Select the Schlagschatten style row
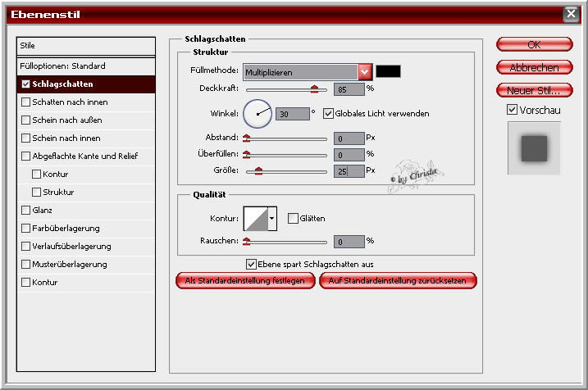Screen dimensions: 588x390 86,84
